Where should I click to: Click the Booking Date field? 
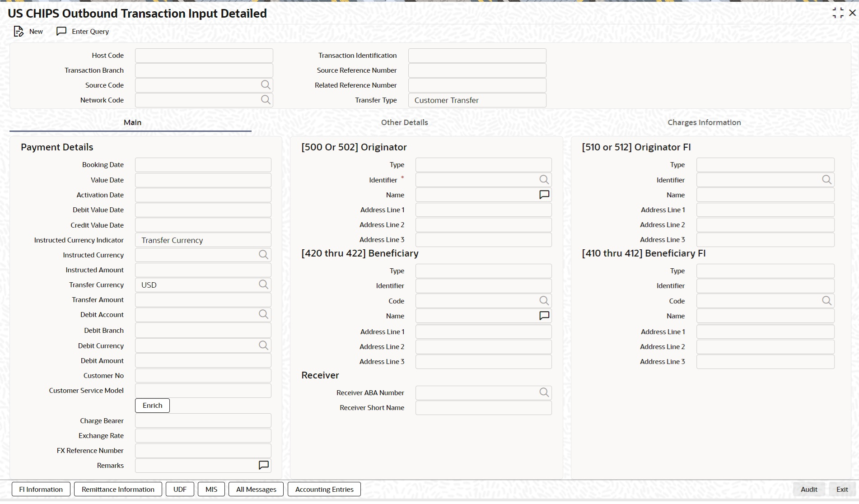click(203, 165)
